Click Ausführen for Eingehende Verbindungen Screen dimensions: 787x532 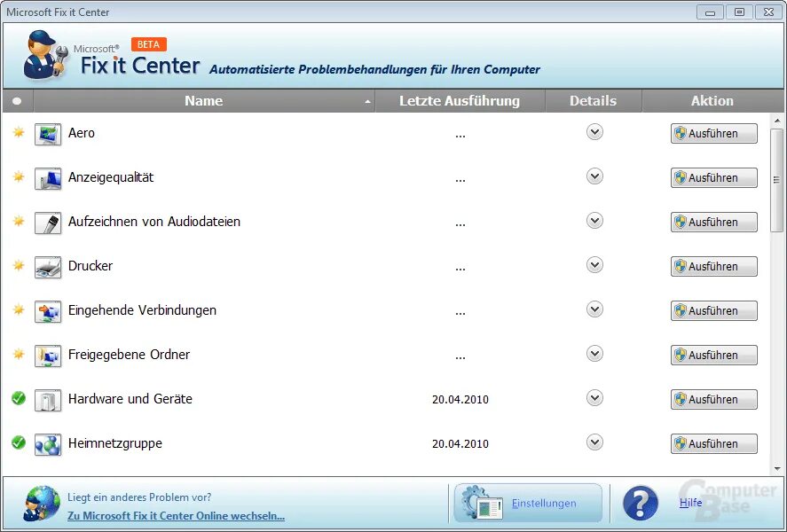[x=713, y=310]
